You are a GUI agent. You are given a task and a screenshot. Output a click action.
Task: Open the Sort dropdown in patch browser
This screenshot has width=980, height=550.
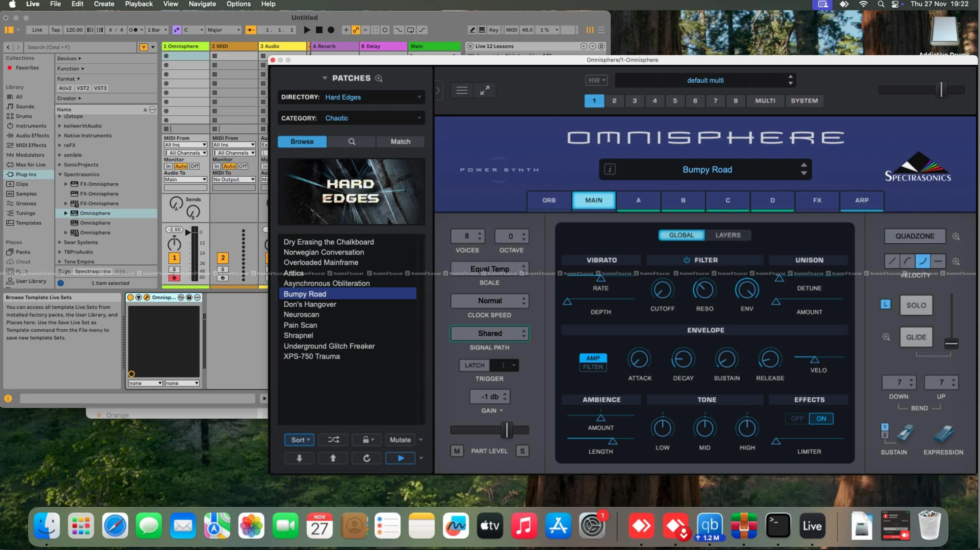299,439
